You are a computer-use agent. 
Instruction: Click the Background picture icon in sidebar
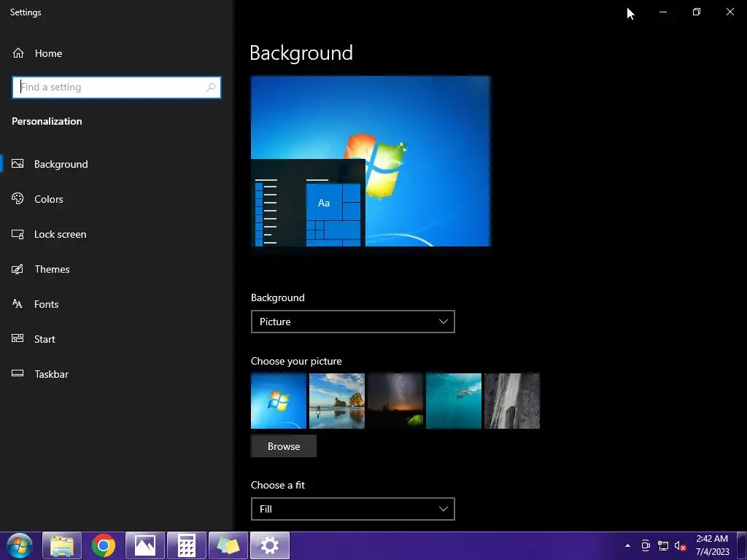tap(18, 164)
